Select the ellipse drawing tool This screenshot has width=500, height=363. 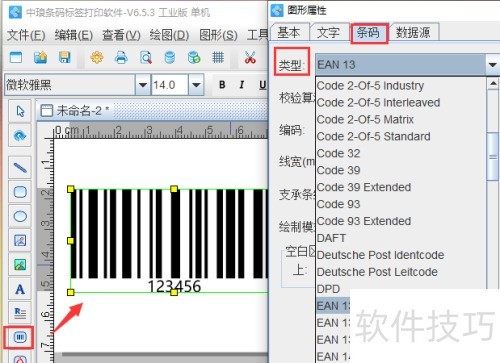[20, 216]
